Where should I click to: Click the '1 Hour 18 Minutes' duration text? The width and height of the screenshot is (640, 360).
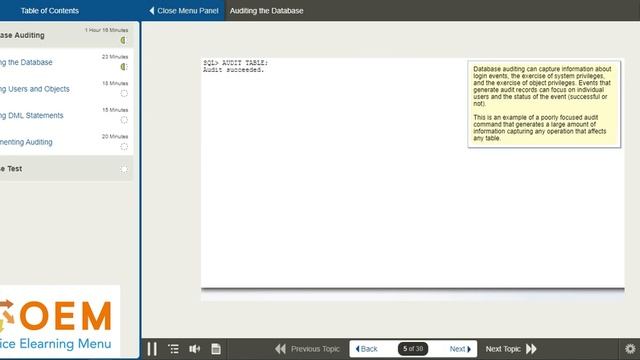pos(107,30)
